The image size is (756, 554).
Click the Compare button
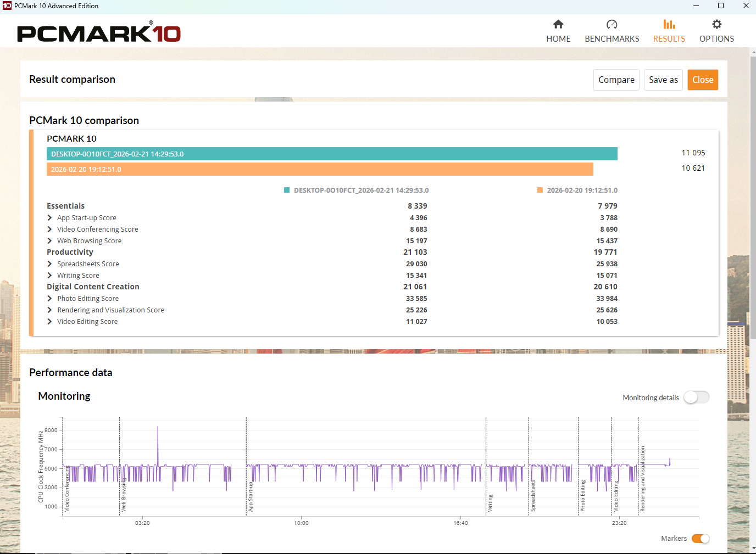(x=616, y=80)
